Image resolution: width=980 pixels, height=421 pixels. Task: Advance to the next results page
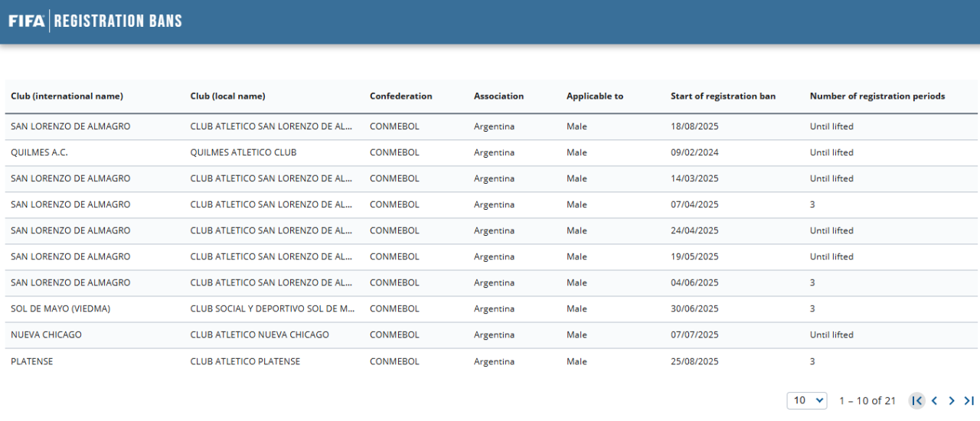[952, 400]
